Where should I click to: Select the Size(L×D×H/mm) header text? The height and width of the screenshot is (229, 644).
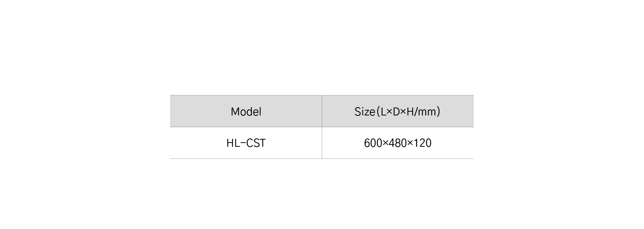pyautogui.click(x=397, y=112)
